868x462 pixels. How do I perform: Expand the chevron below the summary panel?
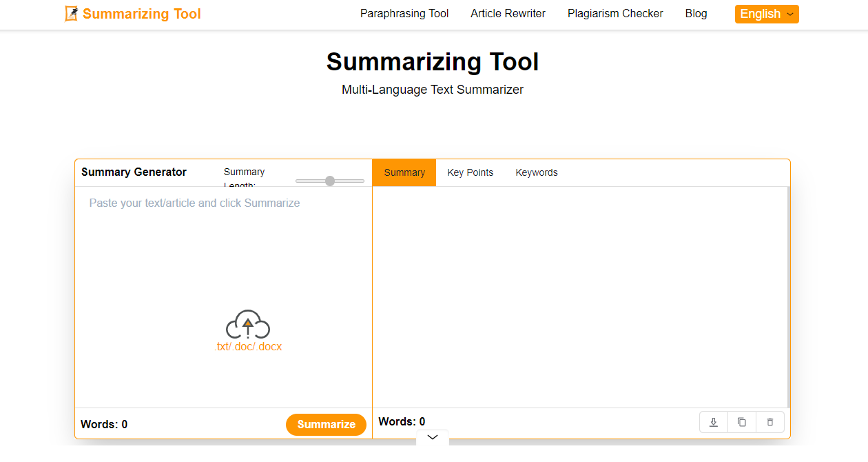(x=432, y=437)
